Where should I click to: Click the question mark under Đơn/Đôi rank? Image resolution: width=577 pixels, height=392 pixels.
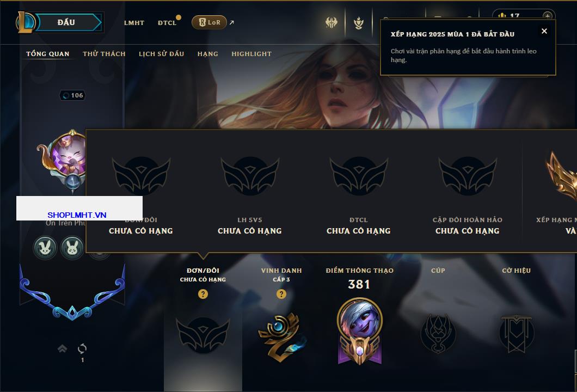point(202,293)
